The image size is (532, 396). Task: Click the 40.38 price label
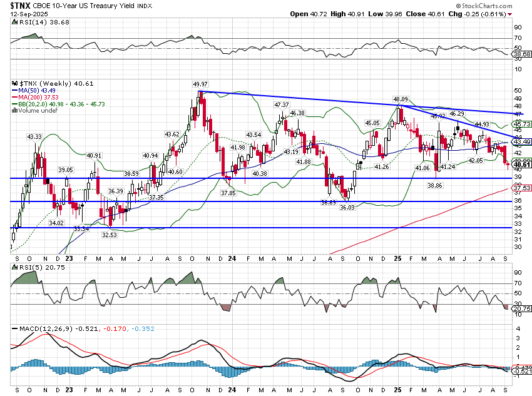260,173
